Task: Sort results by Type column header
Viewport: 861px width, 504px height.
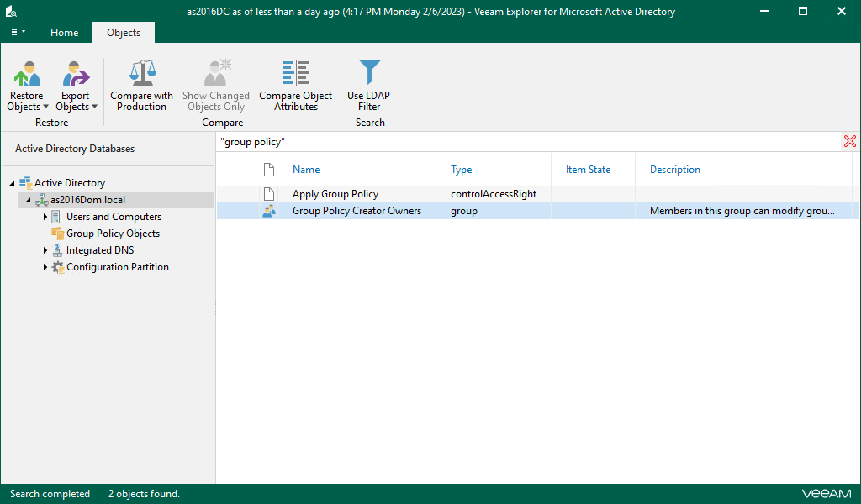Action: click(x=462, y=170)
